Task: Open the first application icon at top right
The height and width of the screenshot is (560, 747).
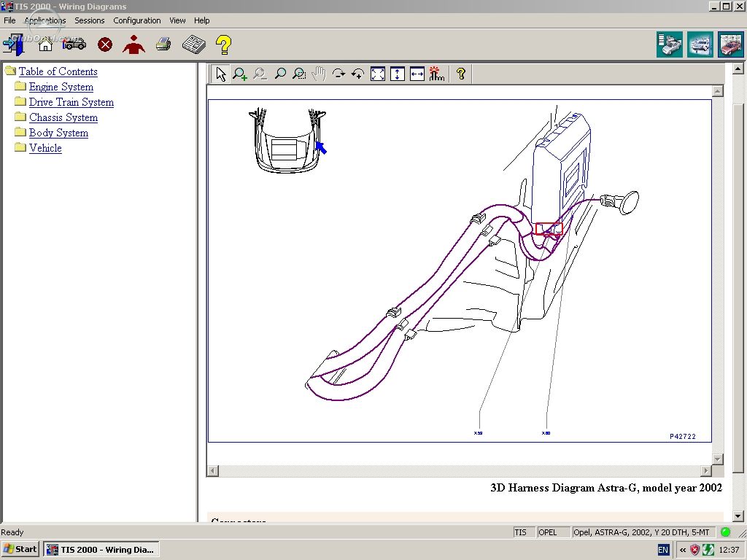Action: pyautogui.click(x=670, y=44)
